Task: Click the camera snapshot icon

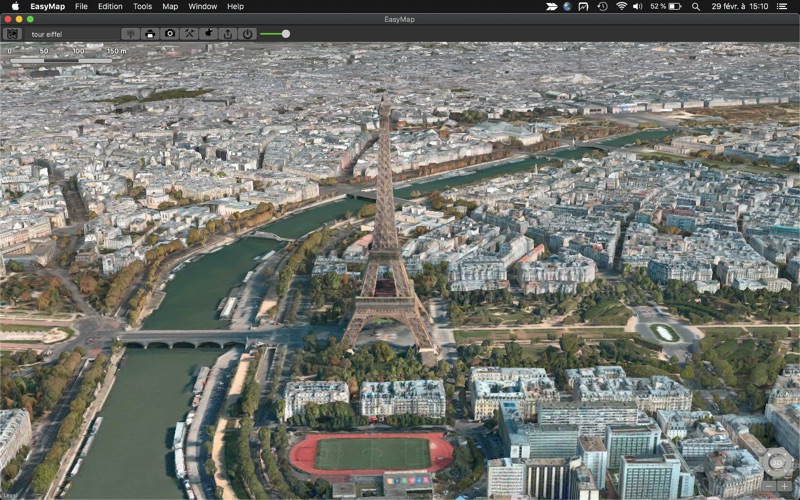Action: pyautogui.click(x=170, y=34)
